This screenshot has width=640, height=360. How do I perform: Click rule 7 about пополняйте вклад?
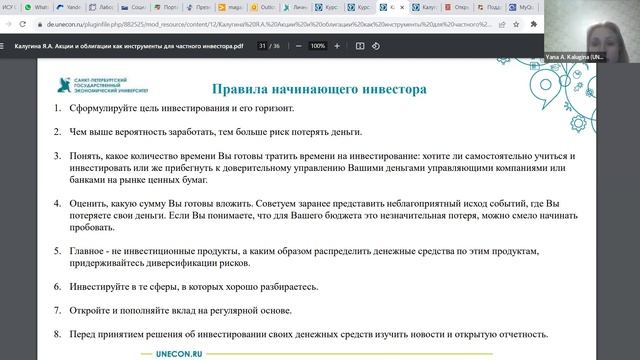[180, 310]
